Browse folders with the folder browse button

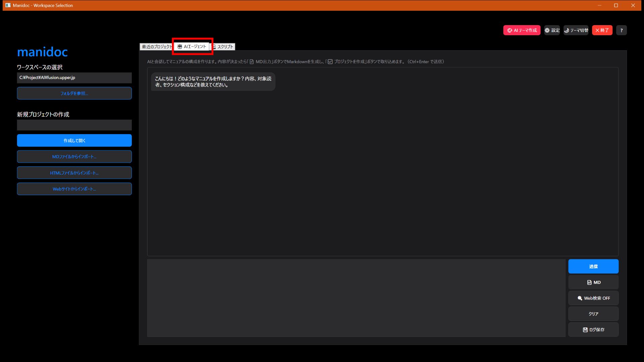coord(74,94)
